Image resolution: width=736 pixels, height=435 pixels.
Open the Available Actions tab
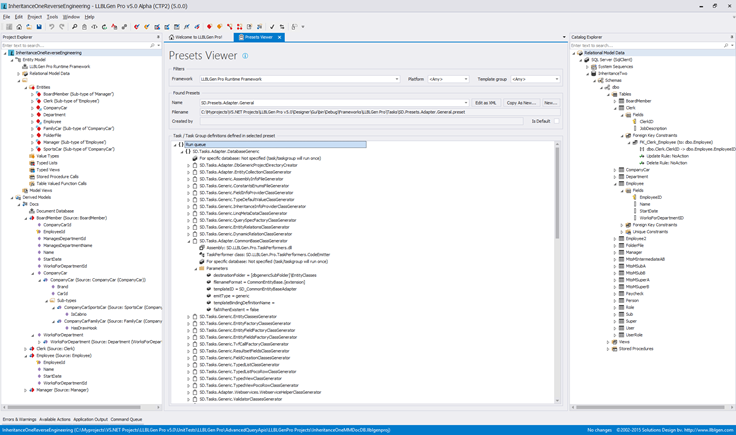55,420
